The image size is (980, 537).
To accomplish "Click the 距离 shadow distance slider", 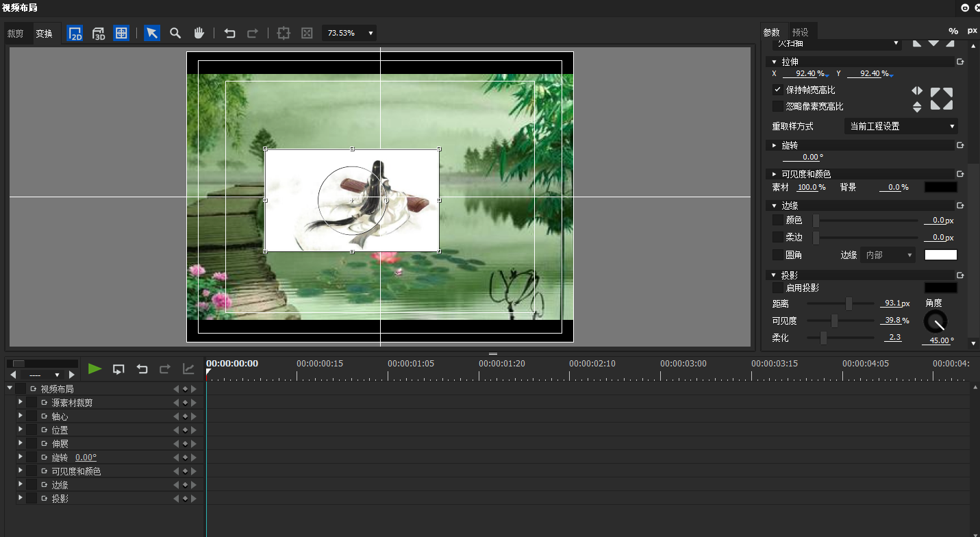I will click(841, 303).
